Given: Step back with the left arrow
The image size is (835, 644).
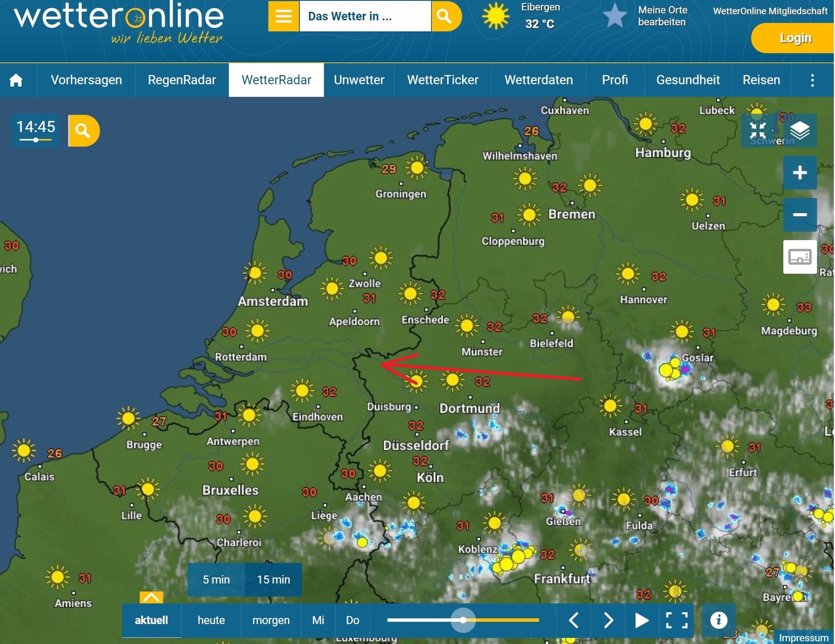Looking at the screenshot, I should tap(574, 620).
